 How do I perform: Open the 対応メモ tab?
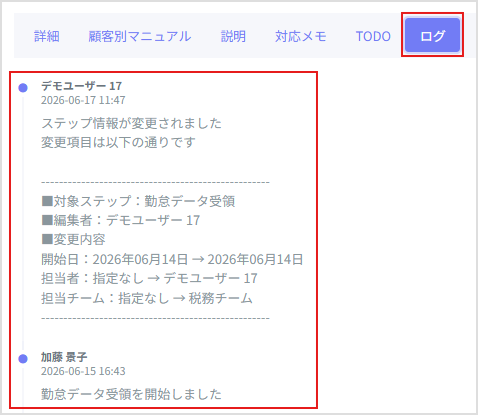pyautogui.click(x=301, y=36)
